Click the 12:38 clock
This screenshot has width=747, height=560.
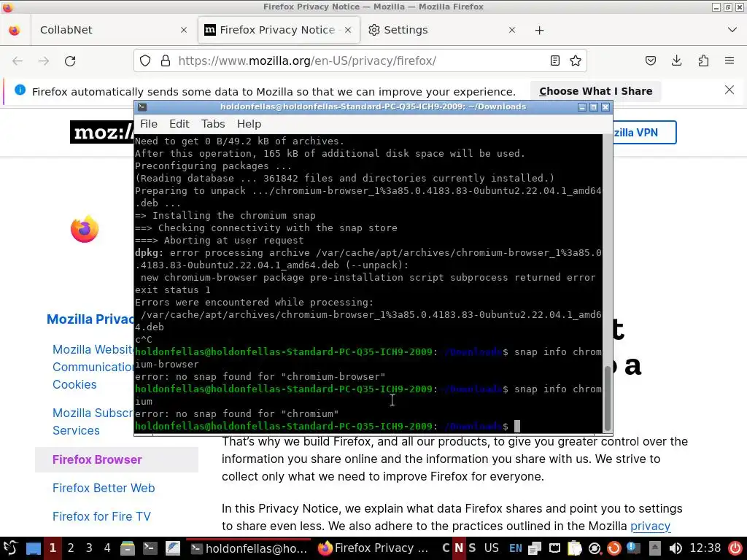click(705, 548)
